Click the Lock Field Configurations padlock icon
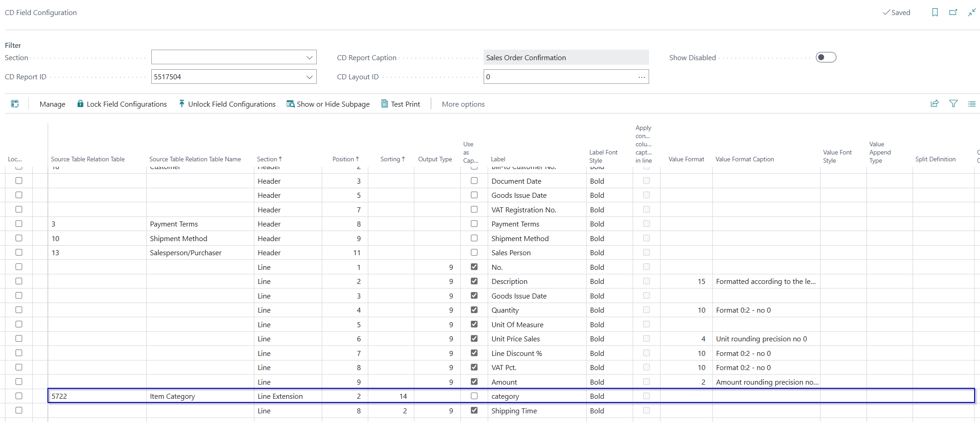Viewport: 980px width, 422px height. click(x=80, y=103)
